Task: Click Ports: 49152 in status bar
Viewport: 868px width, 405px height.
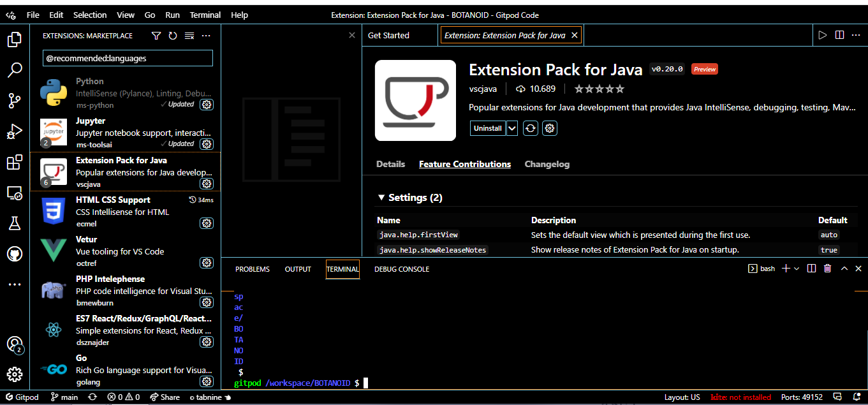Action: click(801, 397)
